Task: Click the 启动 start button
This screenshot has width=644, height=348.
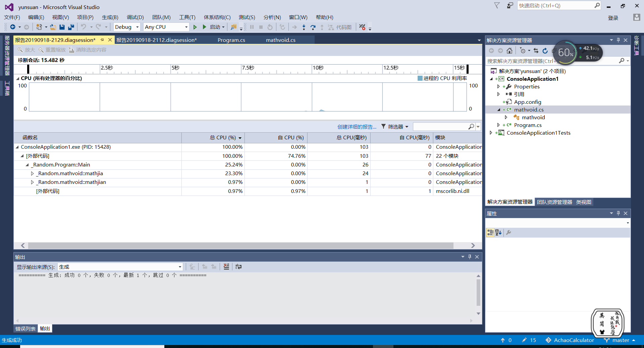Action: (x=214, y=27)
